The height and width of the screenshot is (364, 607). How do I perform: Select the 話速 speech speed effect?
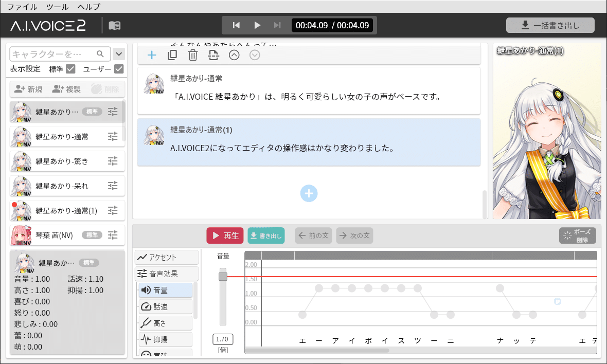pos(167,307)
